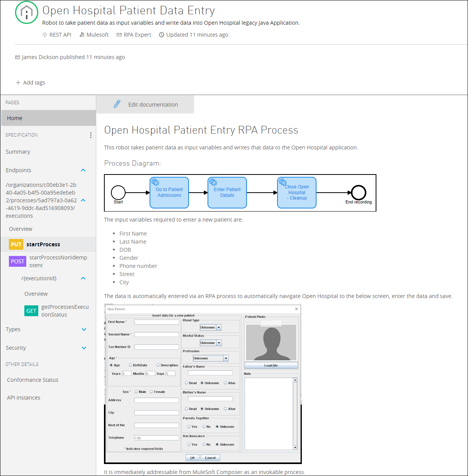Click the pencil icon for Edit documentation
Viewport: 468px width, 476px height.
[117, 104]
